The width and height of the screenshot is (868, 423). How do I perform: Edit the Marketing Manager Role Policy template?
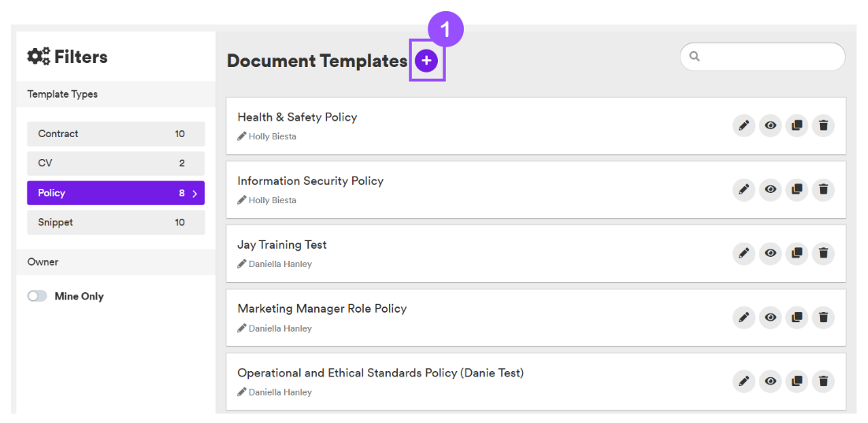pyautogui.click(x=744, y=317)
